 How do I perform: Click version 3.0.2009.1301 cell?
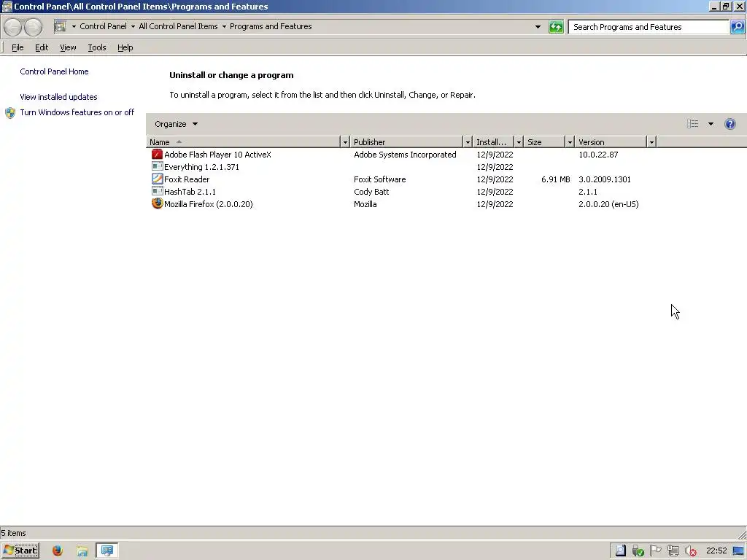coord(605,179)
